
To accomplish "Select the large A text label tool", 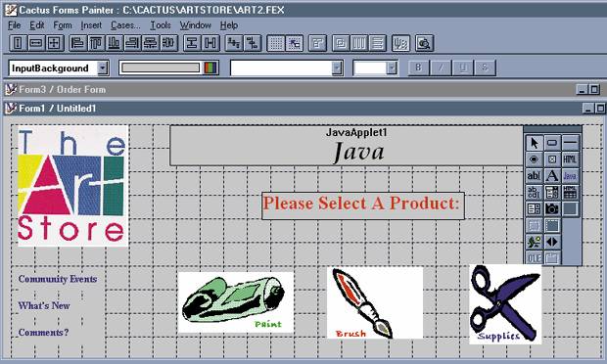I will [x=552, y=176].
